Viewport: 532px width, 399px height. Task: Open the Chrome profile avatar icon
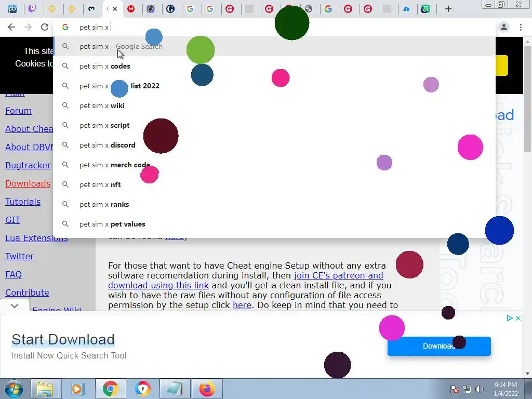[504, 27]
